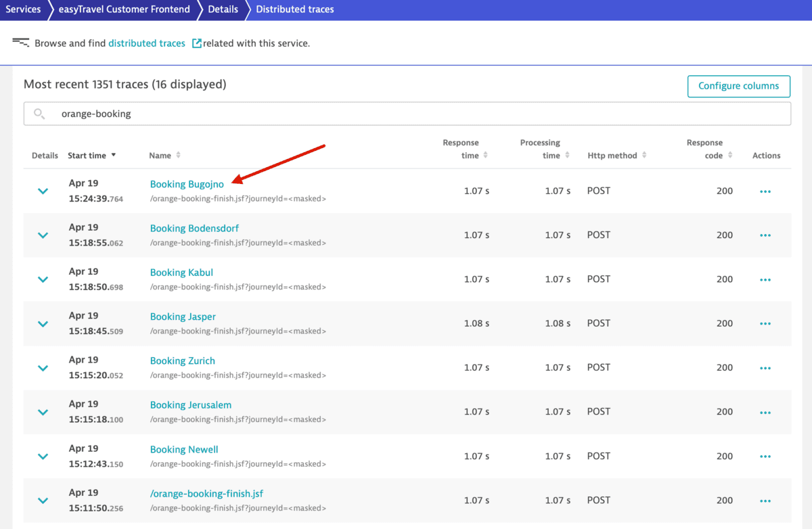Toggle sorting on Response code column

(x=729, y=155)
